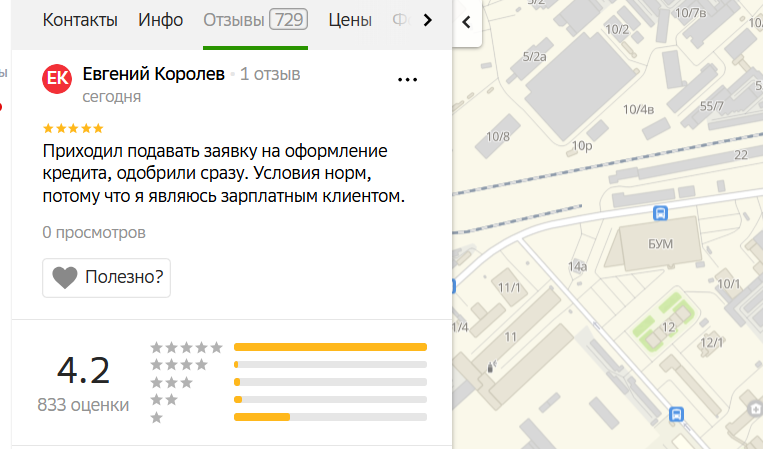Select the БУМ building on map
The width and height of the screenshot is (763, 449).
660,244
